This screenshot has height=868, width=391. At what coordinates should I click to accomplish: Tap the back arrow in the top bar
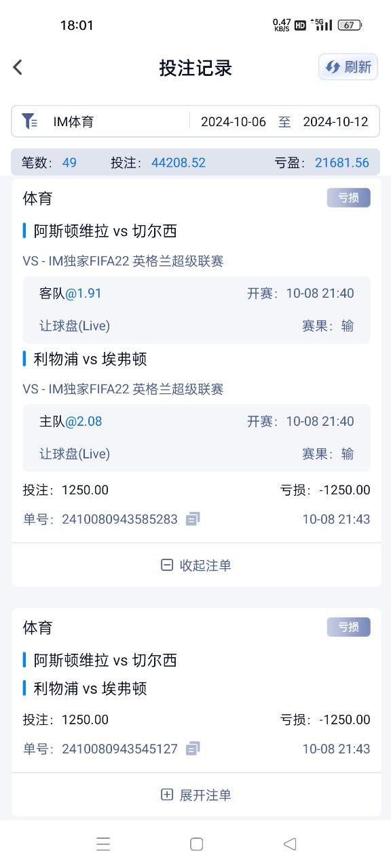point(16,67)
